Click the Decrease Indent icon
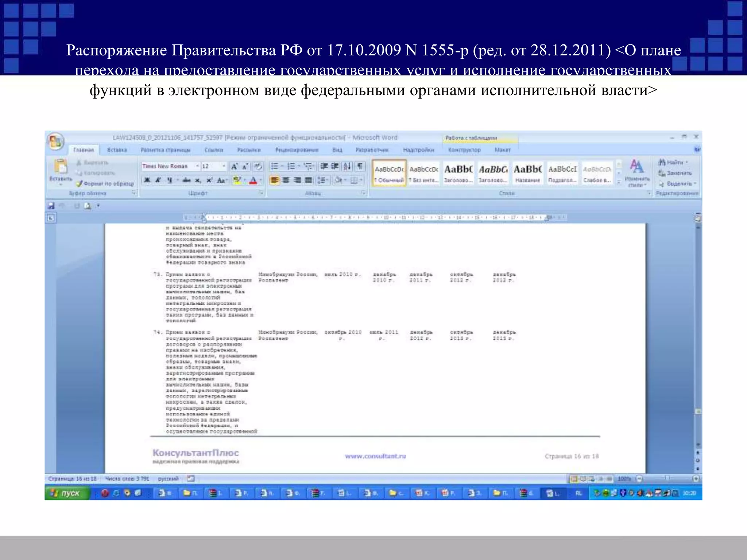This screenshot has height=560, width=747. click(x=324, y=167)
